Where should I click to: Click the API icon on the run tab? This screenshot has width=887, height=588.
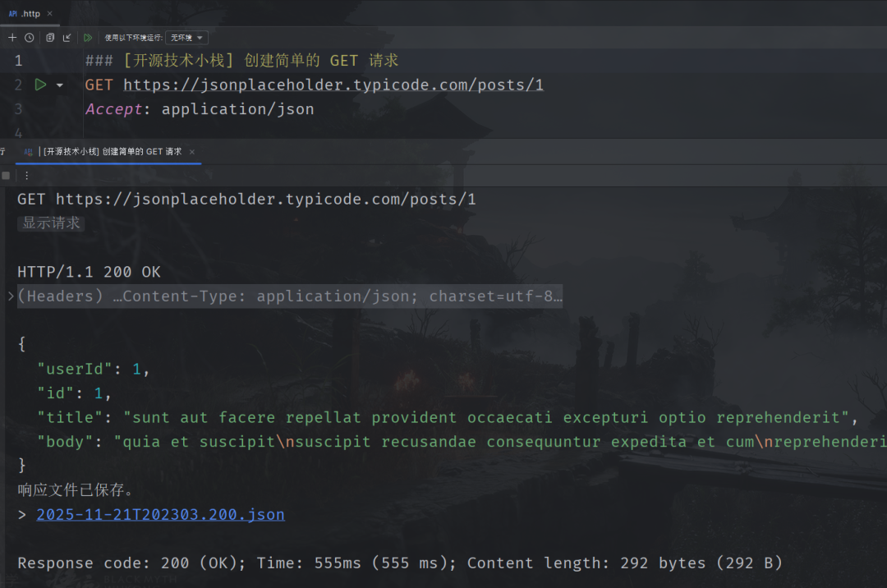coord(28,152)
